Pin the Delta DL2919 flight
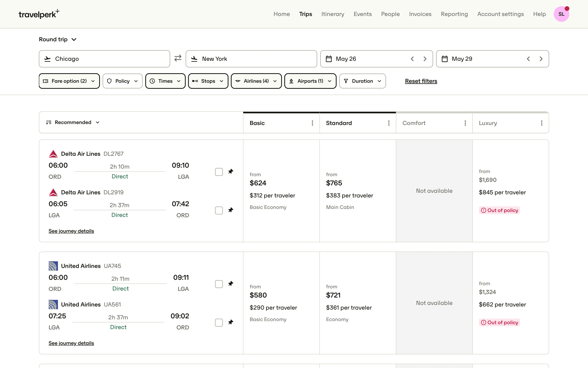588x368 pixels. click(231, 210)
